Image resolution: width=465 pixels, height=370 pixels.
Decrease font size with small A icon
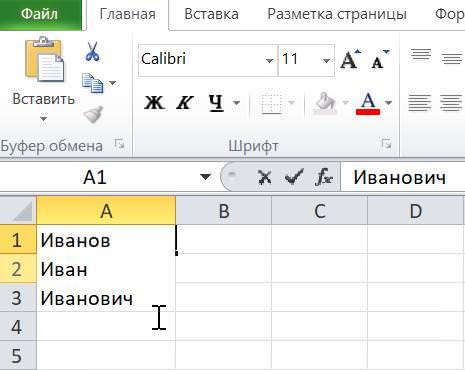point(380,60)
